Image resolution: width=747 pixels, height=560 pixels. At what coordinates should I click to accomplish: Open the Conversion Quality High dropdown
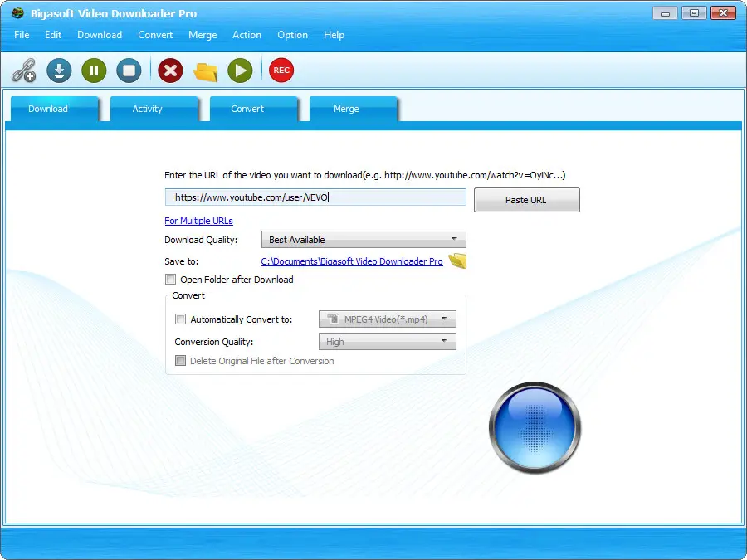pyautogui.click(x=388, y=342)
